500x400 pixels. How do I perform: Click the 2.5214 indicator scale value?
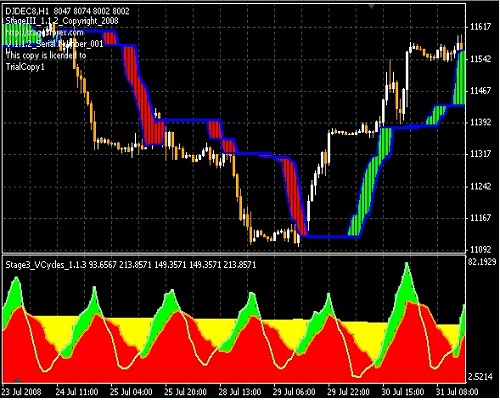pyautogui.click(x=480, y=377)
